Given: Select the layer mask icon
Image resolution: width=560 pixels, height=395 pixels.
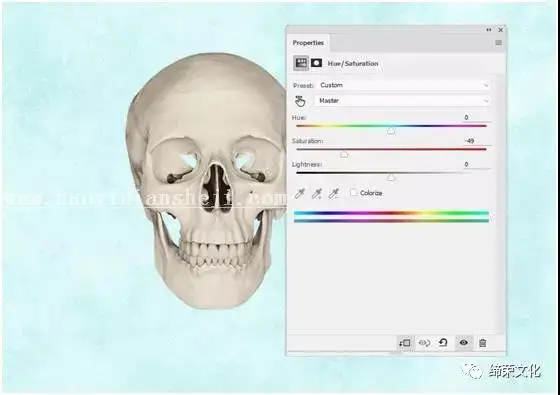Looking at the screenshot, I should pyautogui.click(x=316, y=63).
